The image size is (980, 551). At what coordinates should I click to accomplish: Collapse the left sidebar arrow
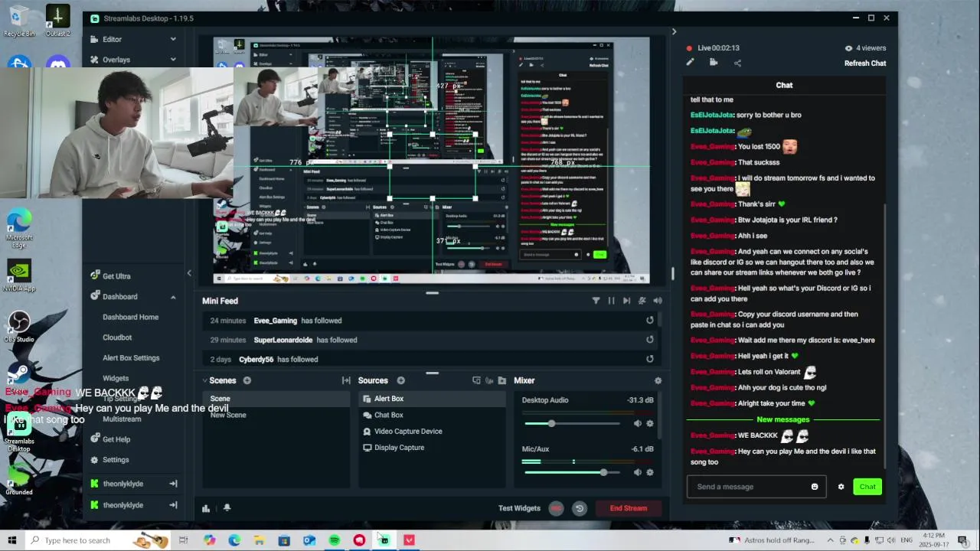[189, 273]
